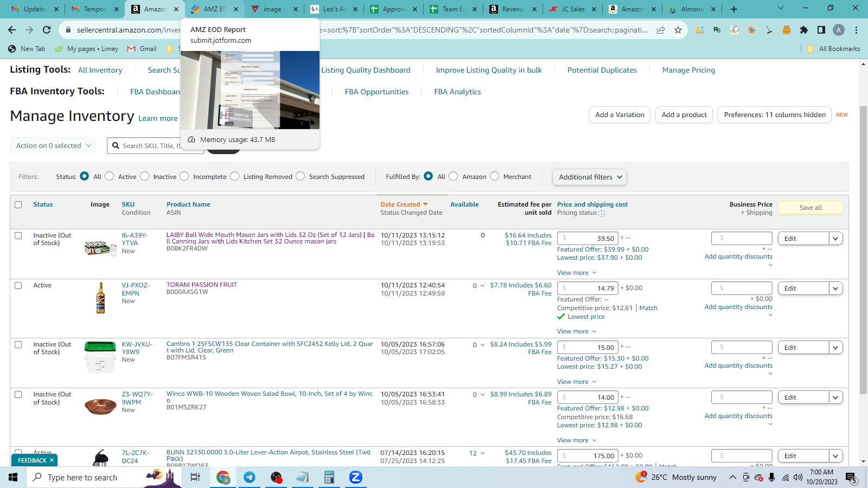Click the Add a product button
This screenshot has height=488, width=868.
pos(684,115)
